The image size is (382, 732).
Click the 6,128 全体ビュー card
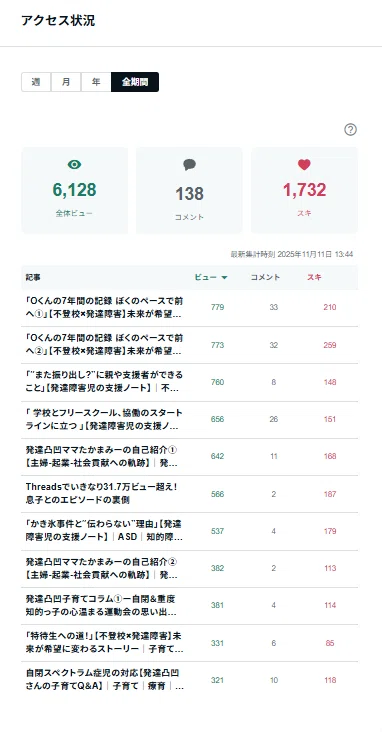pos(75,190)
